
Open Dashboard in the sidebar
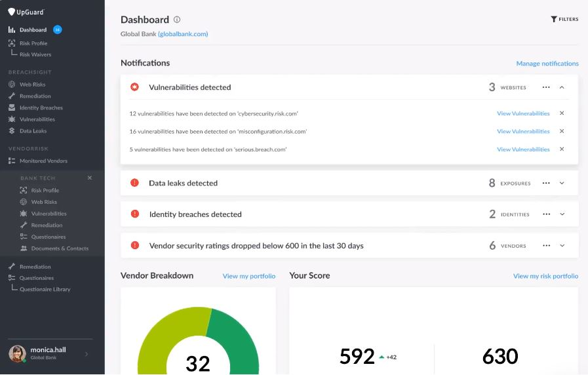[x=33, y=30]
